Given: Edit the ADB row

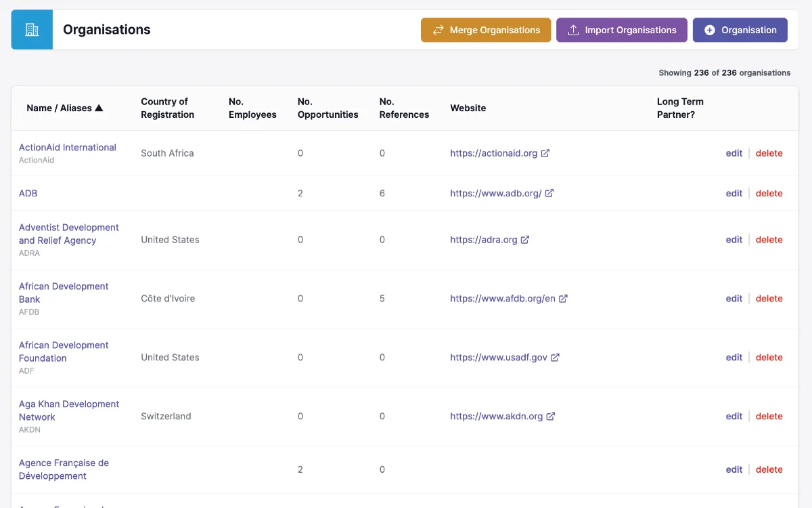Looking at the screenshot, I should coord(734,193).
